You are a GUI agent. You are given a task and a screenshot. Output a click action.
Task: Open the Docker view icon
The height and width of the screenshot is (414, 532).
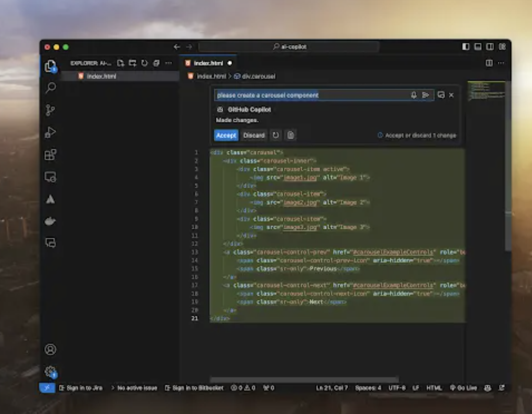click(x=50, y=221)
